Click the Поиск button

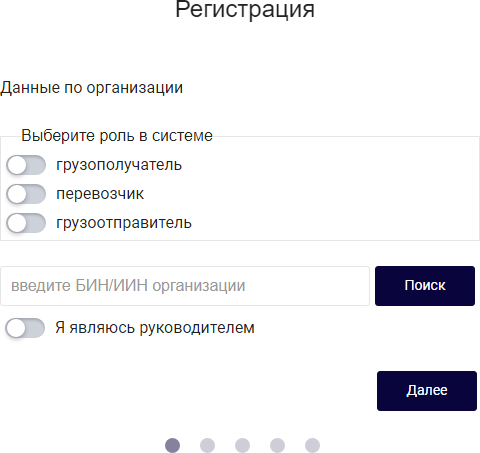425,286
